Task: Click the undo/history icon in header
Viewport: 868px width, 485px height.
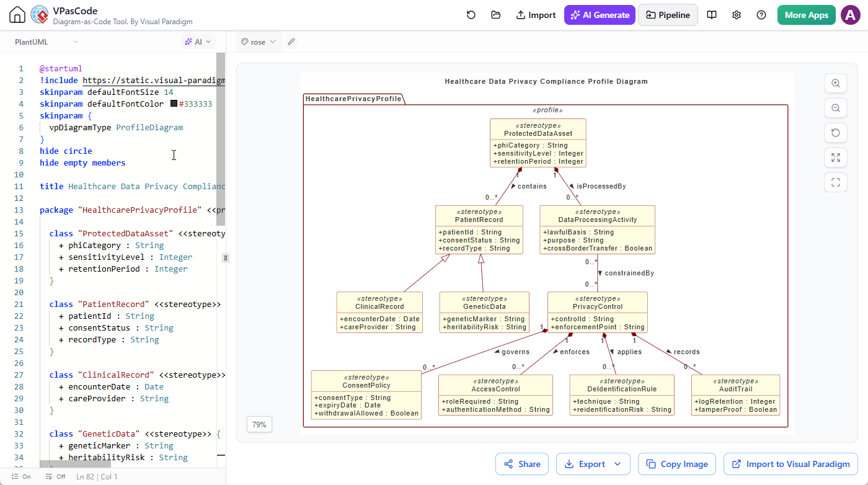Action: (471, 15)
